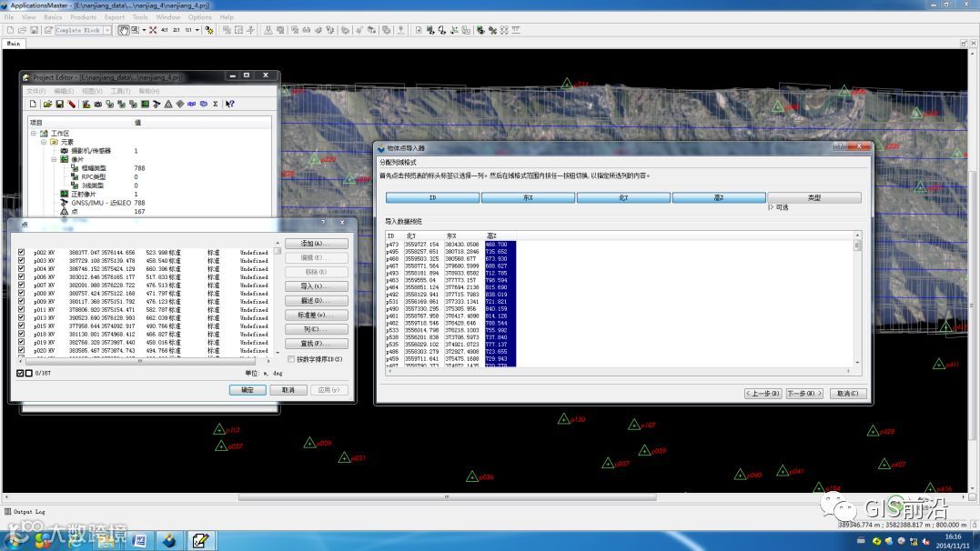Click the 导入 import button in points dialog

pos(317,286)
